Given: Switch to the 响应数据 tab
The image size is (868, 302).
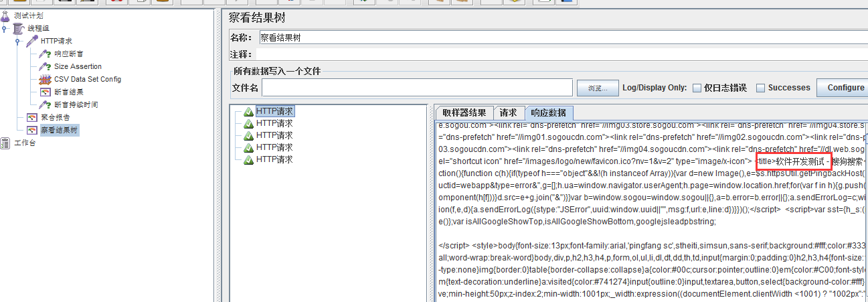Looking at the screenshot, I should click(548, 112).
